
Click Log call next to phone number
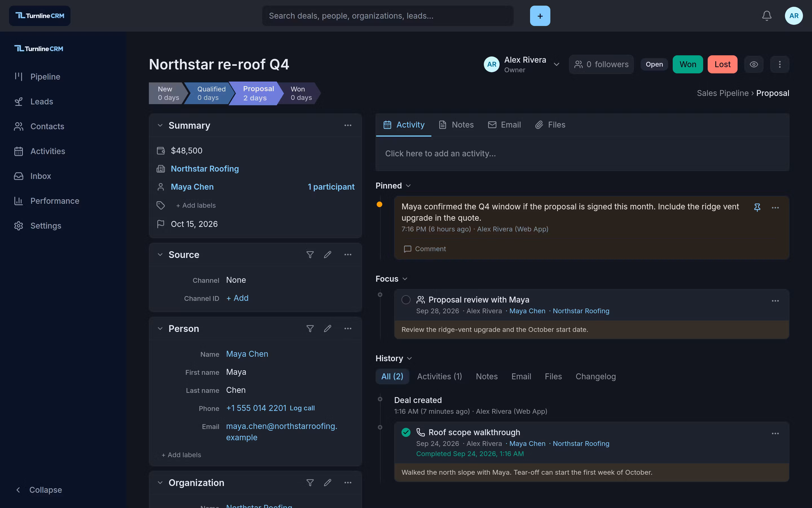(x=302, y=408)
